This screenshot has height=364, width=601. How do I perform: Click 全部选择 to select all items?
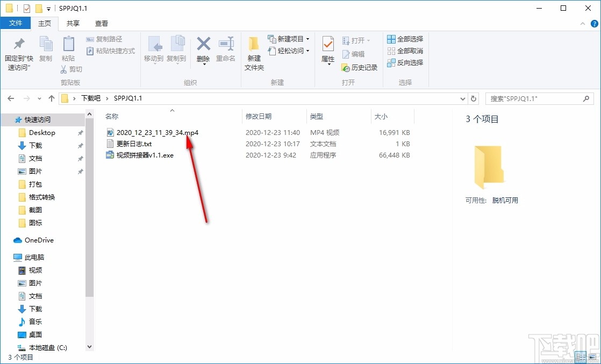coord(404,39)
